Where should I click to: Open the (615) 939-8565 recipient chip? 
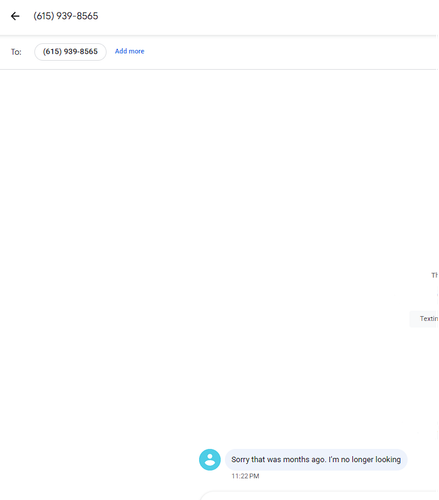(x=70, y=52)
